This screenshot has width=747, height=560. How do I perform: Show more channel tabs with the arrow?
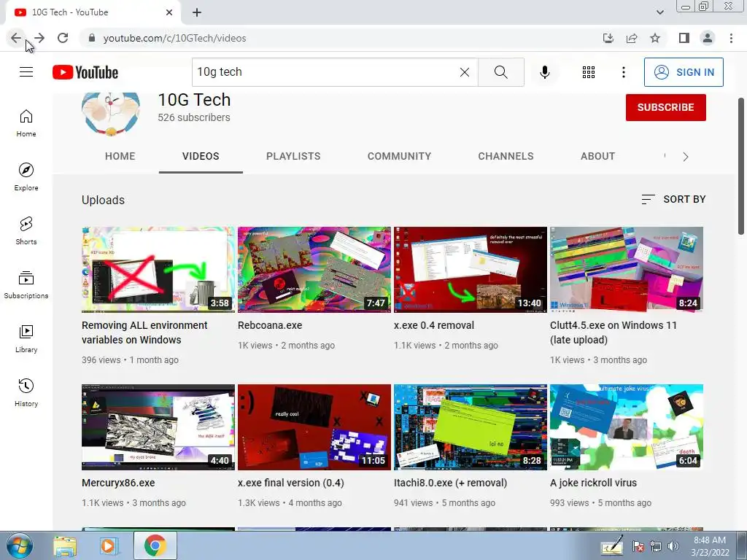[x=686, y=157]
